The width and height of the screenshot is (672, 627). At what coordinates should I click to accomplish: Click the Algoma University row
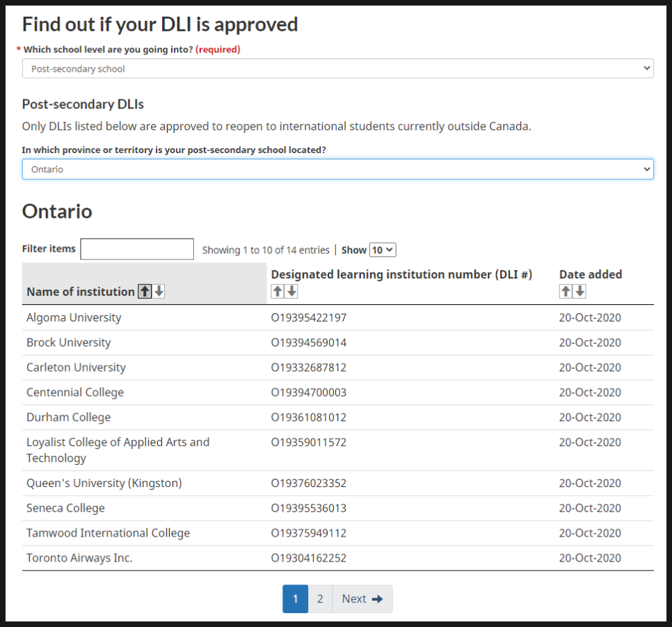[74, 318]
